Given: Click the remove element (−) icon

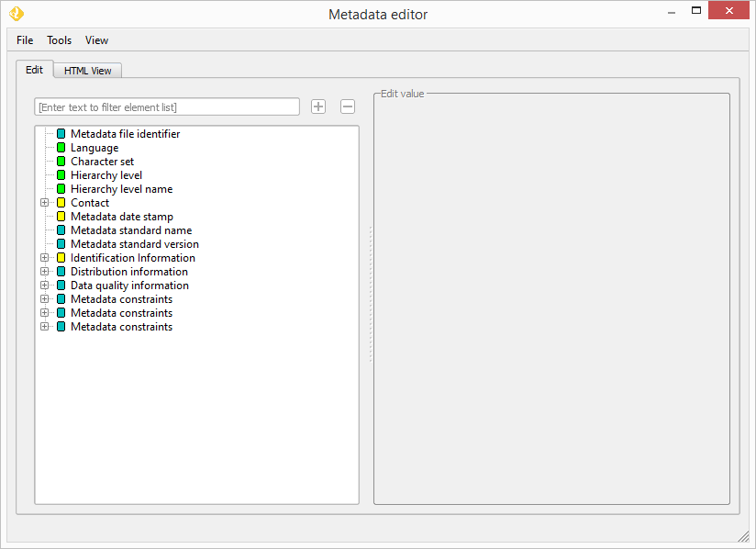Looking at the screenshot, I should [x=347, y=106].
